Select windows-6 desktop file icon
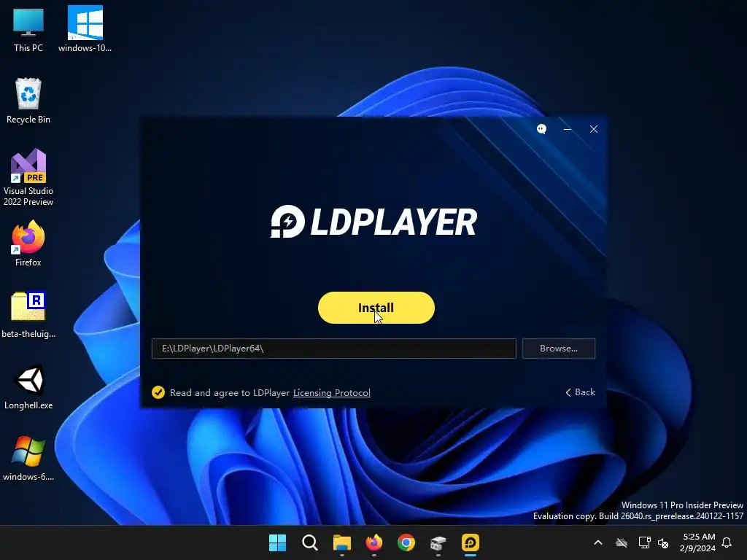The image size is (747, 560). point(28,458)
